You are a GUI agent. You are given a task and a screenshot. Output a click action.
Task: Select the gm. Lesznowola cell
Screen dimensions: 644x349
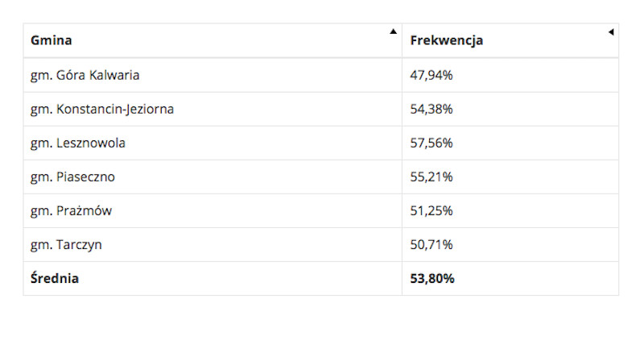[213, 143]
